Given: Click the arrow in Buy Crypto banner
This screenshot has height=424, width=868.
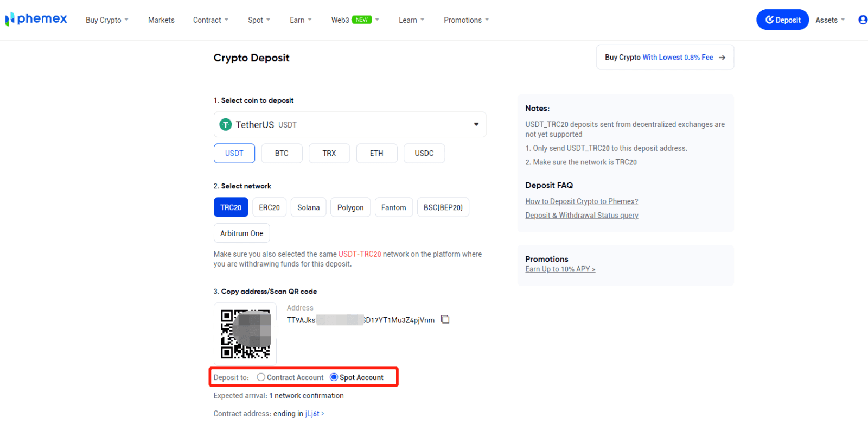Looking at the screenshot, I should tap(722, 58).
